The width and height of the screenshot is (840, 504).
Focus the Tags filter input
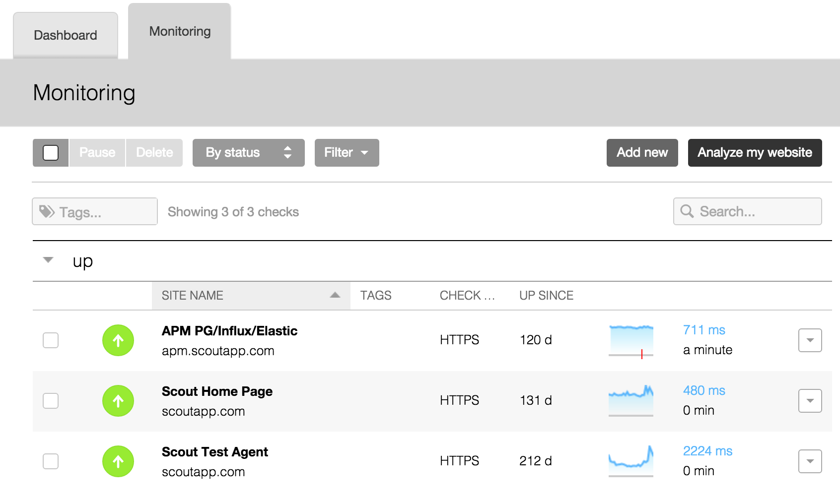tap(95, 211)
